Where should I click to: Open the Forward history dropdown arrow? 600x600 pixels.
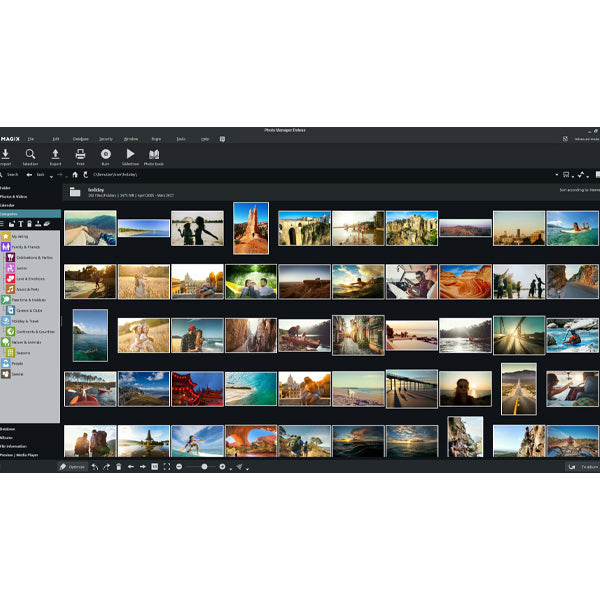point(66,176)
